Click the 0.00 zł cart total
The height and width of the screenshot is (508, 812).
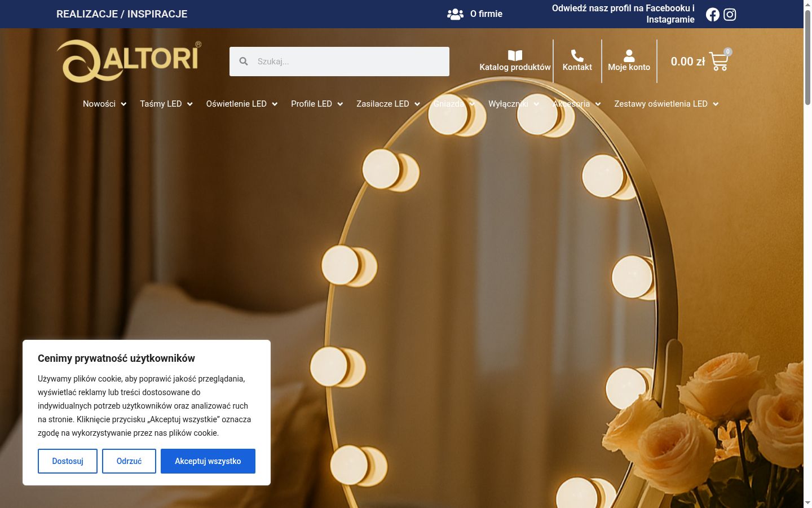[x=687, y=62]
